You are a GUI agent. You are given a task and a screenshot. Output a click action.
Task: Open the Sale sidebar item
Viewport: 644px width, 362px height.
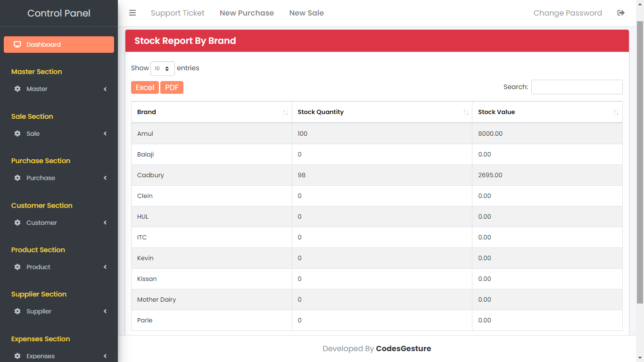[59, 133]
